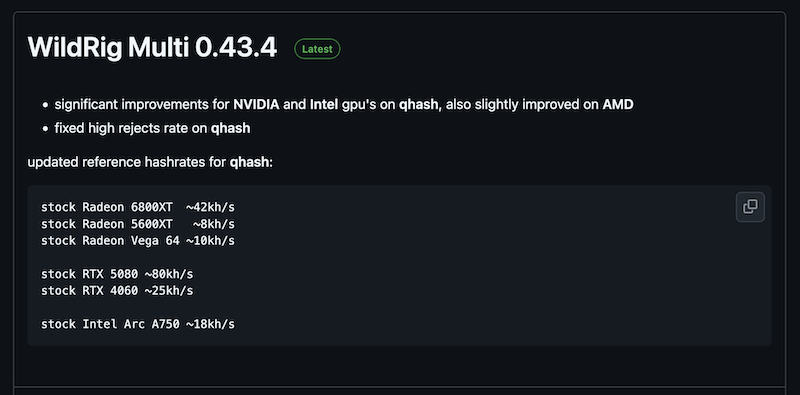Click the stock Radeon 6800XT hashrate line

coord(138,208)
